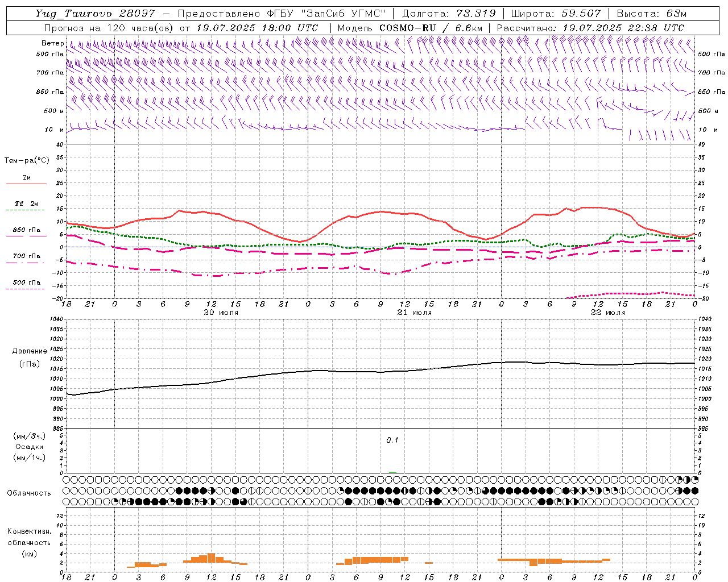Click the station title Yug_Taurovo_28097
Image resolution: width=728 pixels, height=582 pixels.
click(96, 14)
